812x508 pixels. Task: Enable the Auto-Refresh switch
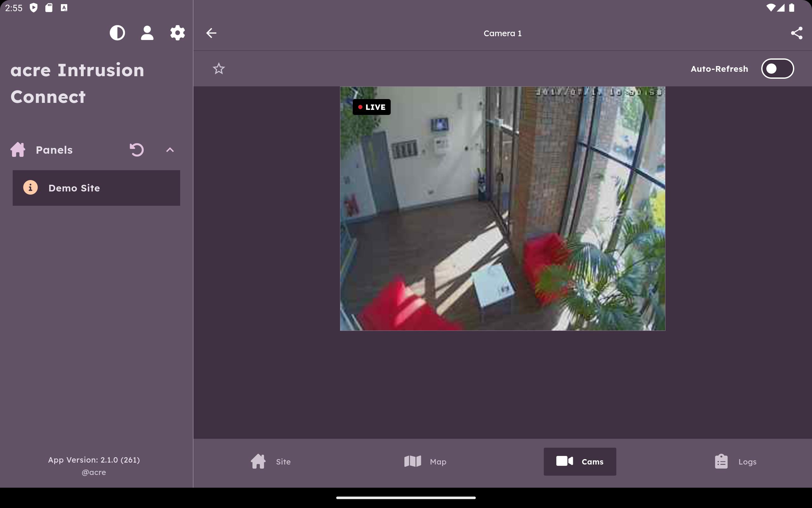point(777,69)
